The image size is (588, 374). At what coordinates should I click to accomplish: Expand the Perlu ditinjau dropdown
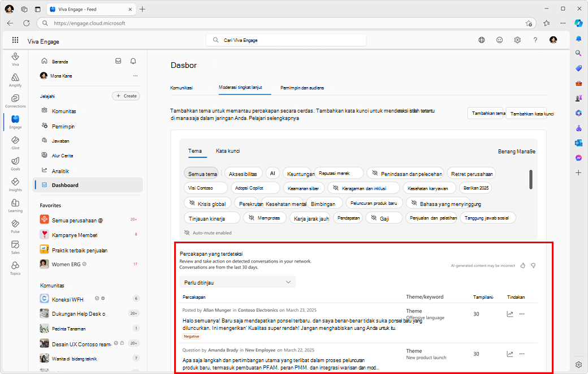(238, 282)
